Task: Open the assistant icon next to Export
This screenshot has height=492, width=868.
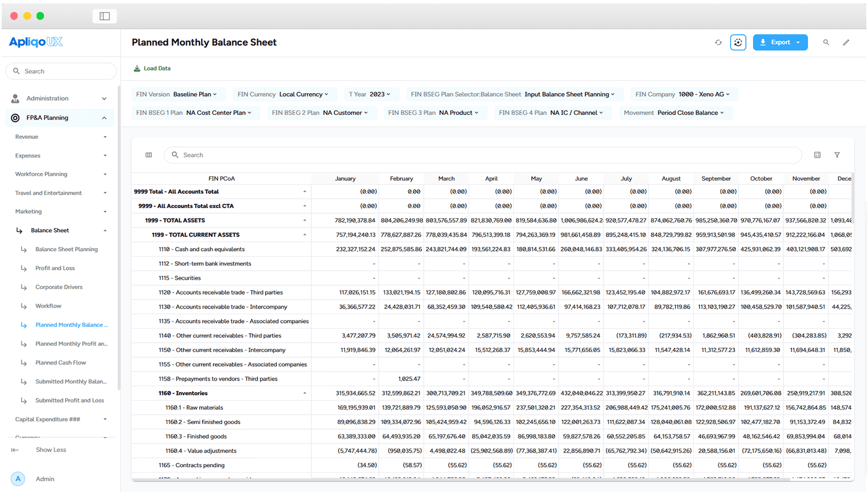Action: click(738, 42)
